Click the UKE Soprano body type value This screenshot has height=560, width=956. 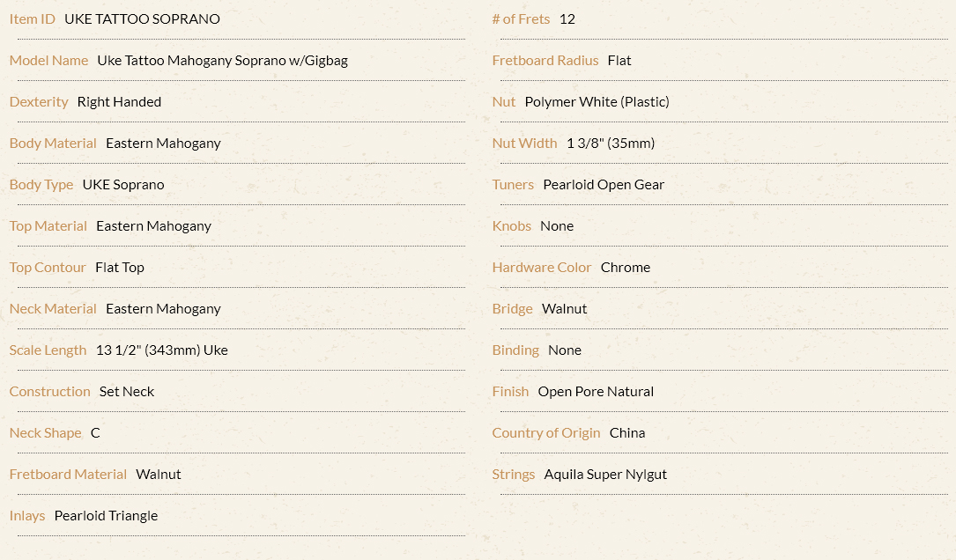coord(123,185)
